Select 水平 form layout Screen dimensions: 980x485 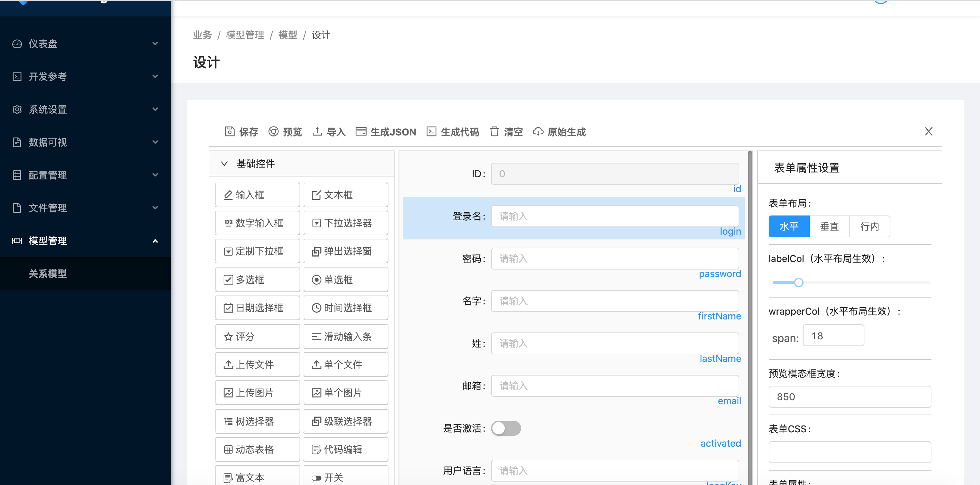(x=789, y=226)
